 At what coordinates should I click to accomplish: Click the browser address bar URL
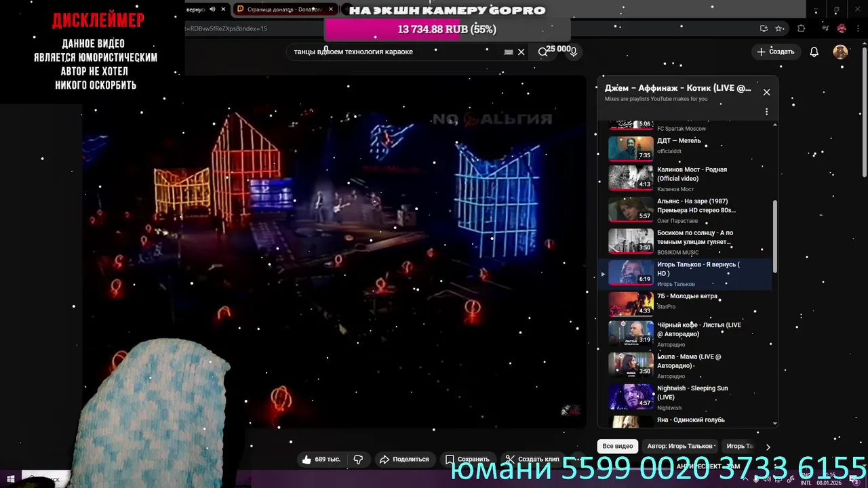coord(228,28)
